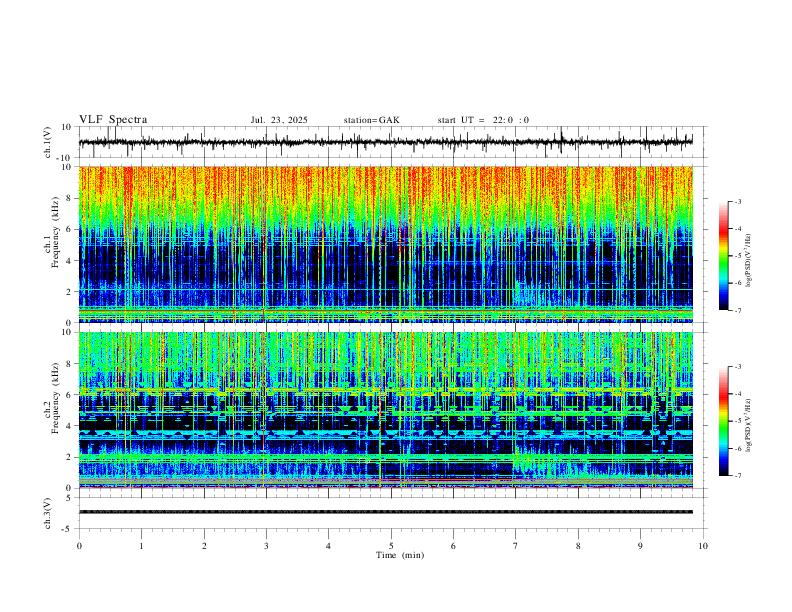The image size is (792, 612).
Task: Click the '-7' tick on lower colorbar
Action: pyautogui.click(x=738, y=476)
